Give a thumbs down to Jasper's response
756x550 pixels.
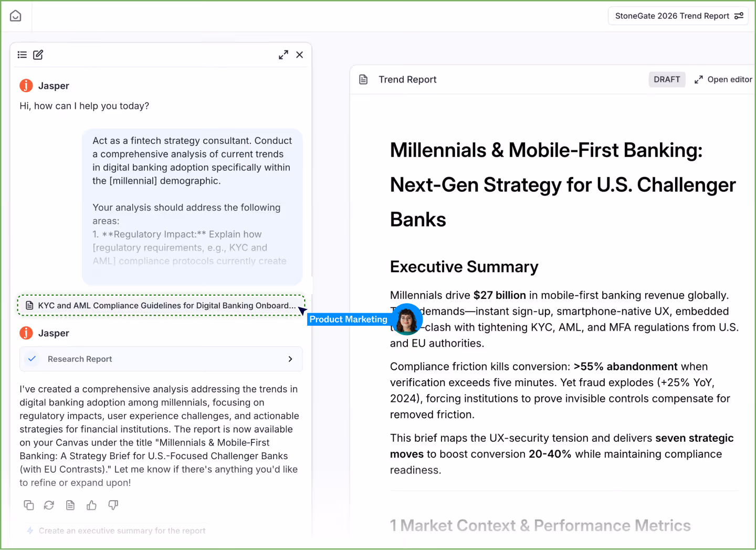[112, 505]
